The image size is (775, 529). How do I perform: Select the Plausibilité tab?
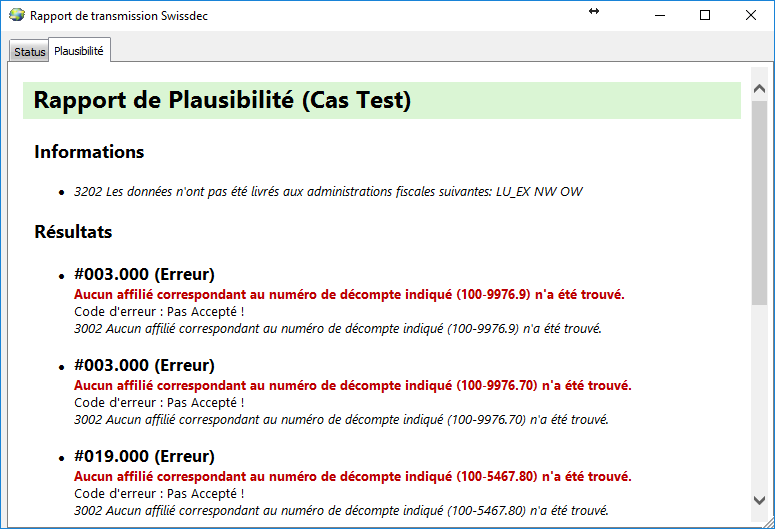79,50
